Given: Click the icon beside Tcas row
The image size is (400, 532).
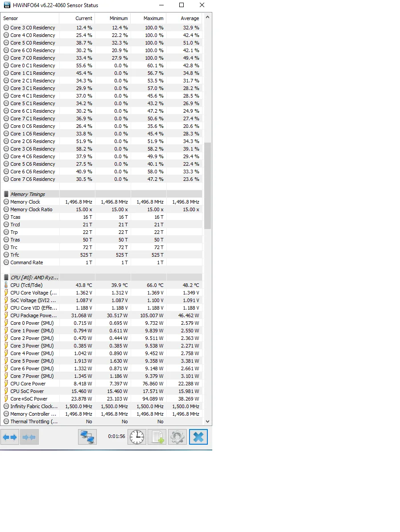Looking at the screenshot, I should (6, 217).
